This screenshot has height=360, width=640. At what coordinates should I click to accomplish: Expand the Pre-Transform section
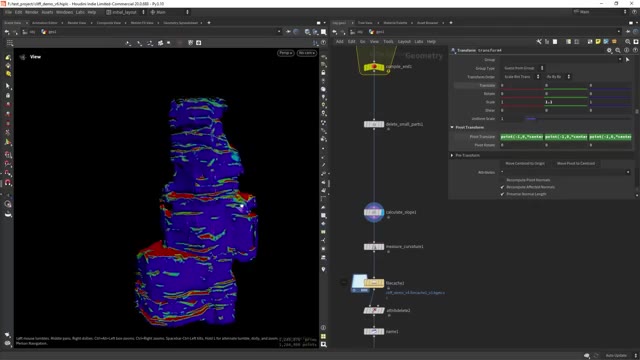click(x=452, y=156)
